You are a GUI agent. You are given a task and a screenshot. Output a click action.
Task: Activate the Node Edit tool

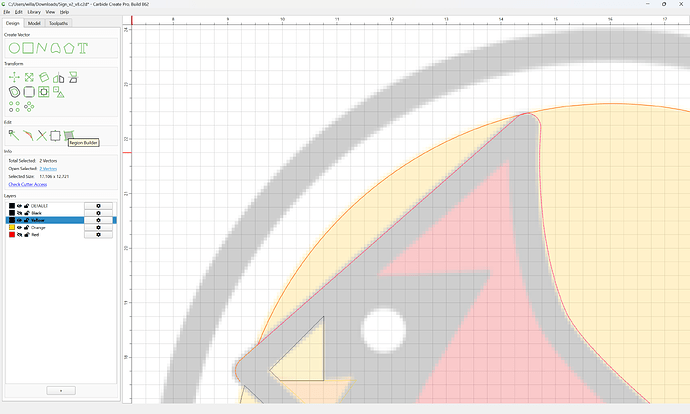tap(14, 136)
